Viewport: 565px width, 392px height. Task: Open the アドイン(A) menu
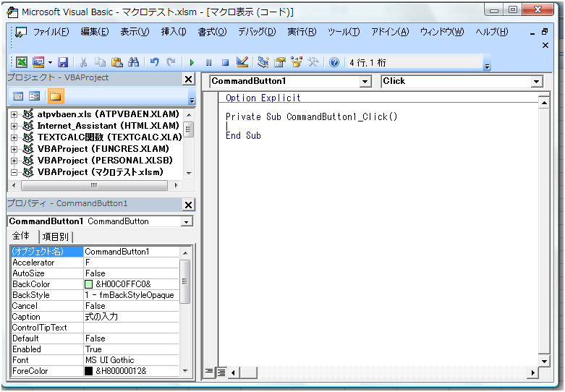pos(390,32)
